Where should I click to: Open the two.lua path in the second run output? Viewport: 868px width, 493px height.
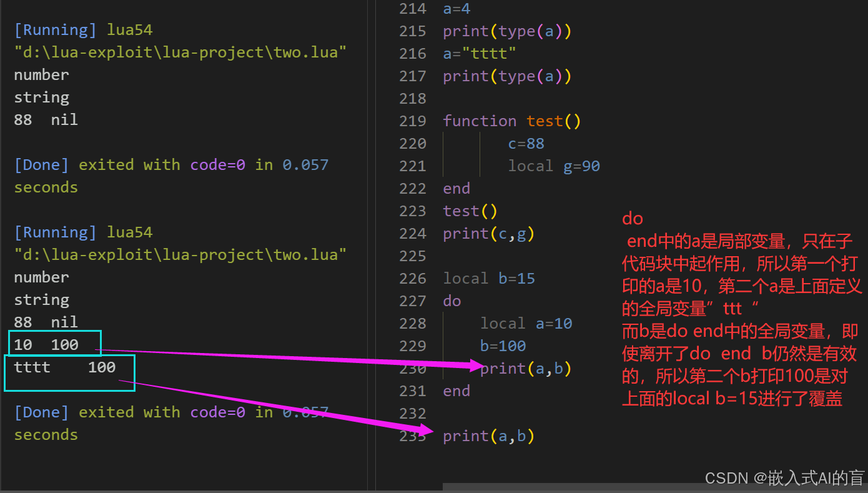tap(180, 255)
